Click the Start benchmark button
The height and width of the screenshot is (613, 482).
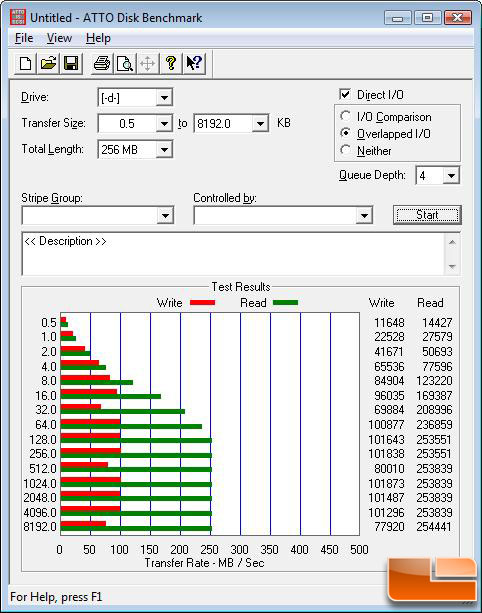coord(427,215)
